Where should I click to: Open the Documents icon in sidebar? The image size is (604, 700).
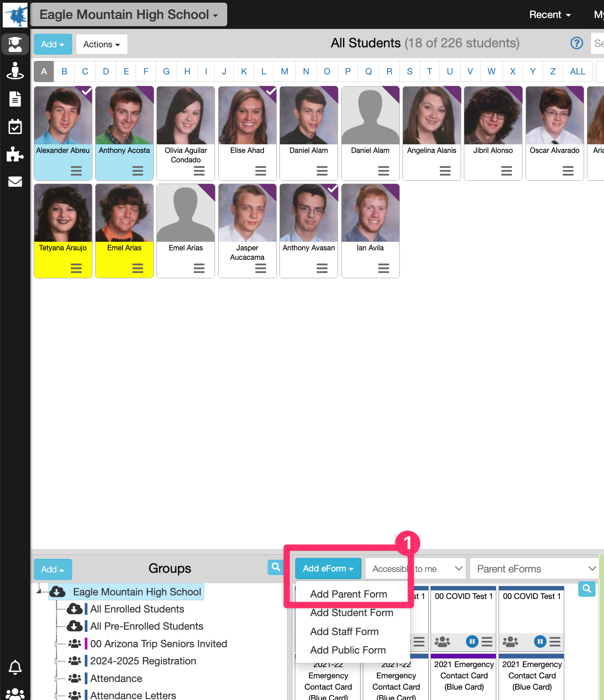click(15, 99)
